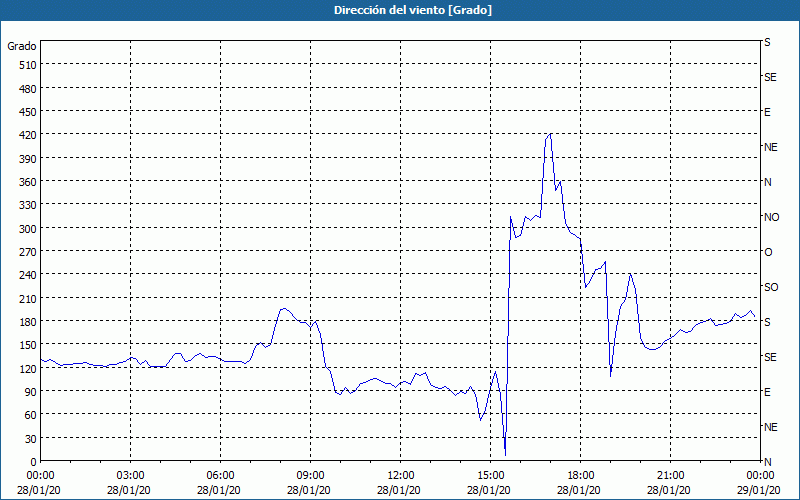800x500 pixels.
Task: Click the Grado unit label on the axis
Action: pos(22,46)
